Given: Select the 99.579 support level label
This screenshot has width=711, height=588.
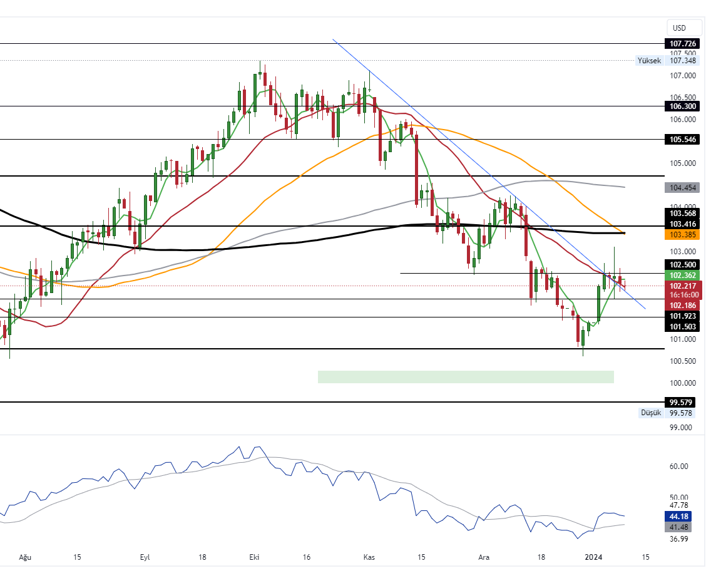Looking at the screenshot, I should 682,402.
